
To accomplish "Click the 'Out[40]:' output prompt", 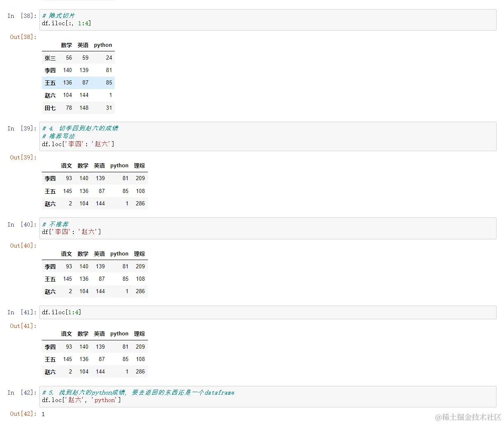I will click(x=23, y=246).
